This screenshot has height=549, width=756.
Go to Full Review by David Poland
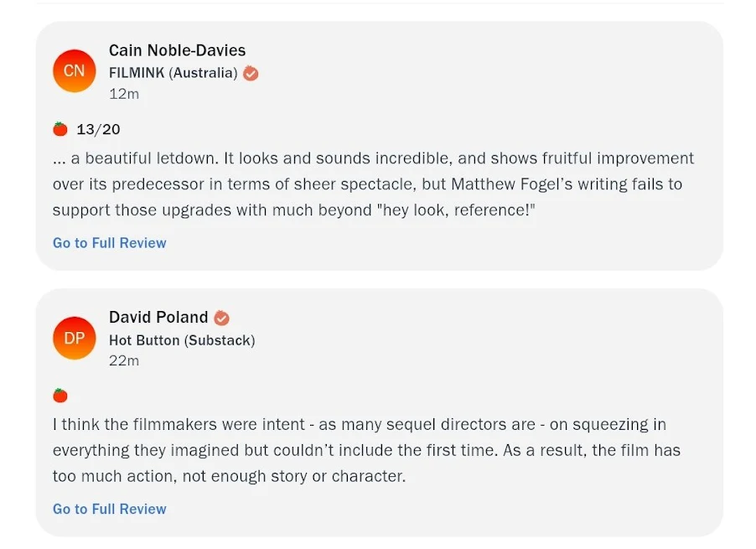(110, 509)
